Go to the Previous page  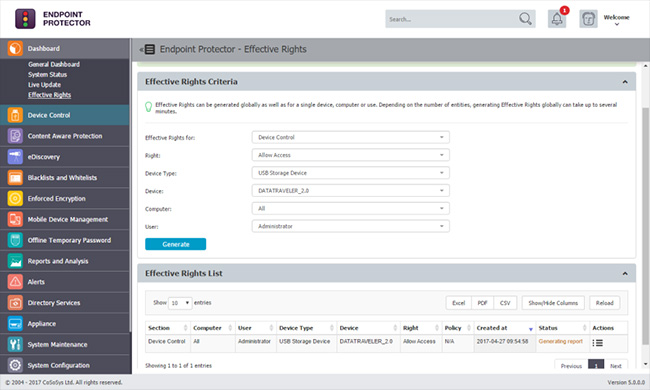pos(571,366)
